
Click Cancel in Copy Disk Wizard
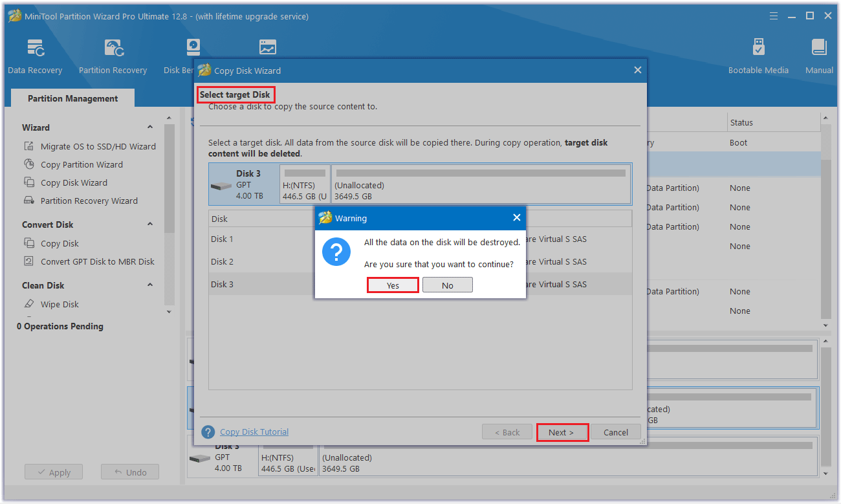click(x=616, y=432)
